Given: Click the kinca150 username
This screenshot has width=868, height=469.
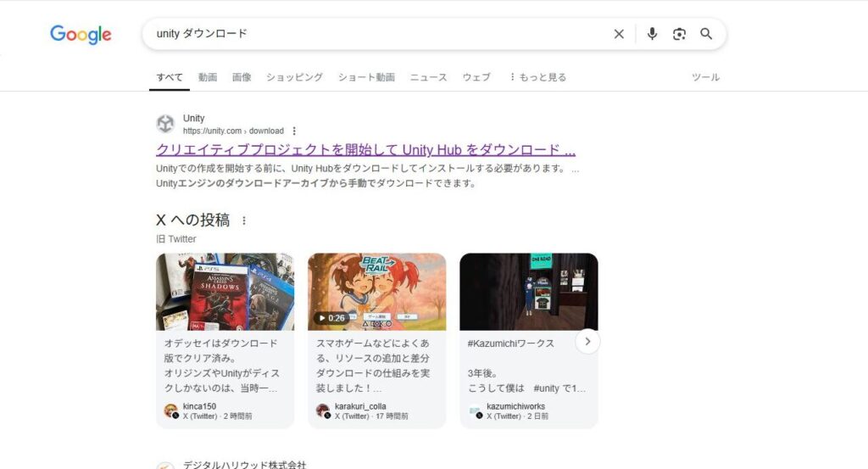Looking at the screenshot, I should 199,406.
